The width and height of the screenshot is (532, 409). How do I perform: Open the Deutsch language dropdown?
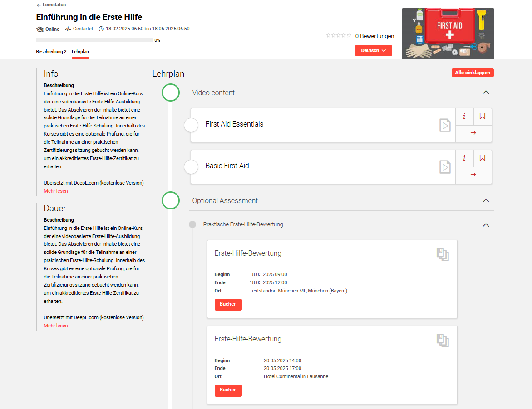coord(373,51)
